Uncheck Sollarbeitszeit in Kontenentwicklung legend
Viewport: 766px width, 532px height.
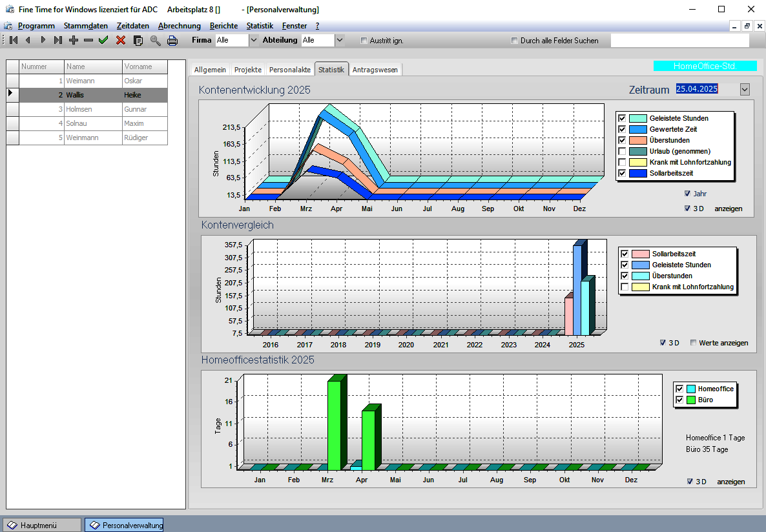pyautogui.click(x=622, y=173)
